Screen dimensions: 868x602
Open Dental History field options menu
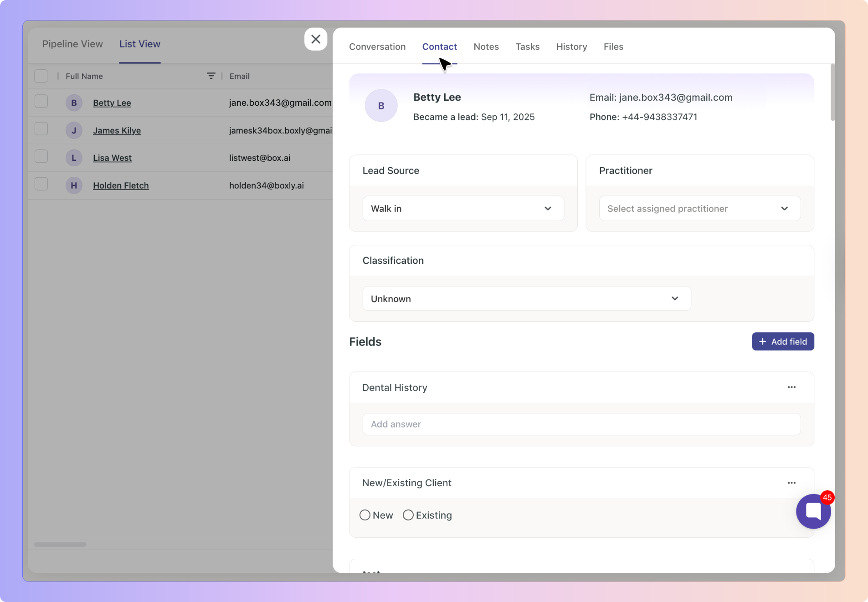coord(791,387)
